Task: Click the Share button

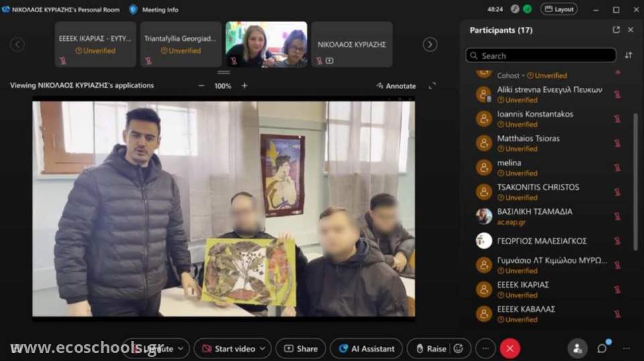Action: 301,348
